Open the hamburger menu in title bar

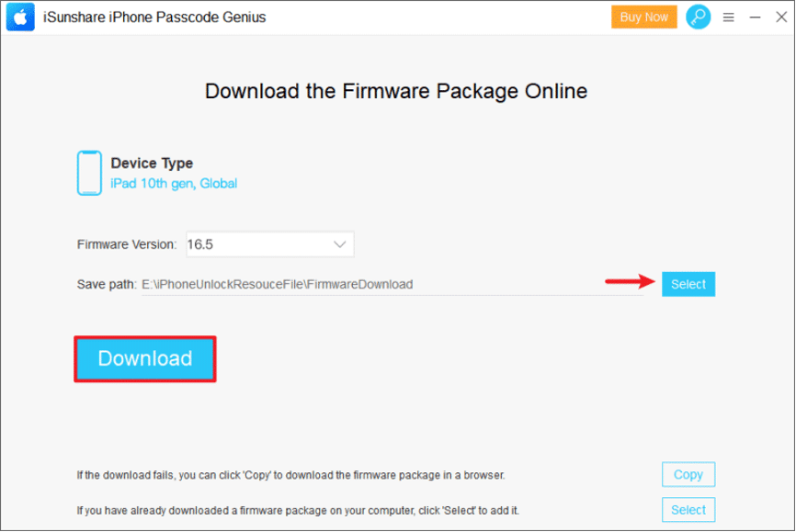[729, 17]
